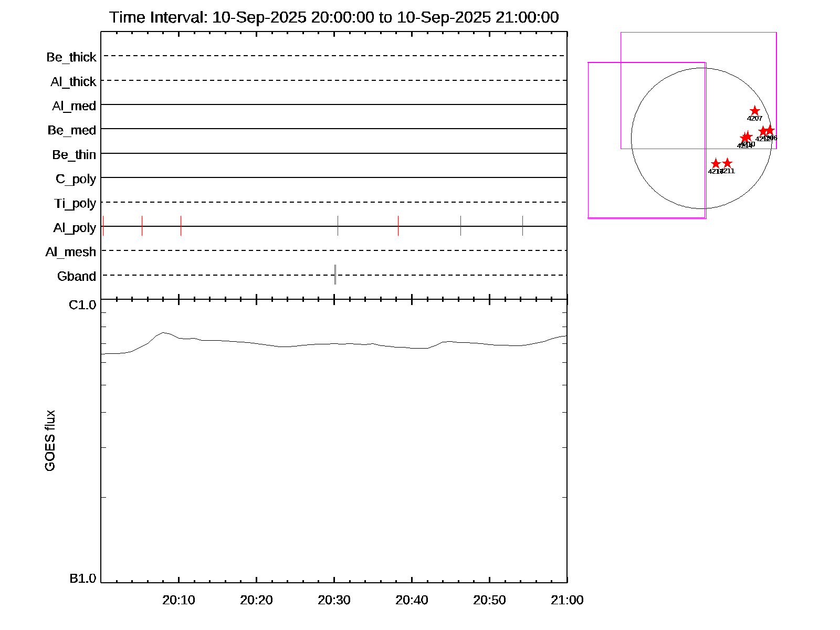This screenshot has width=840, height=630.
Task: Select the last Al_poly marker near 20:54
Action: (522, 226)
